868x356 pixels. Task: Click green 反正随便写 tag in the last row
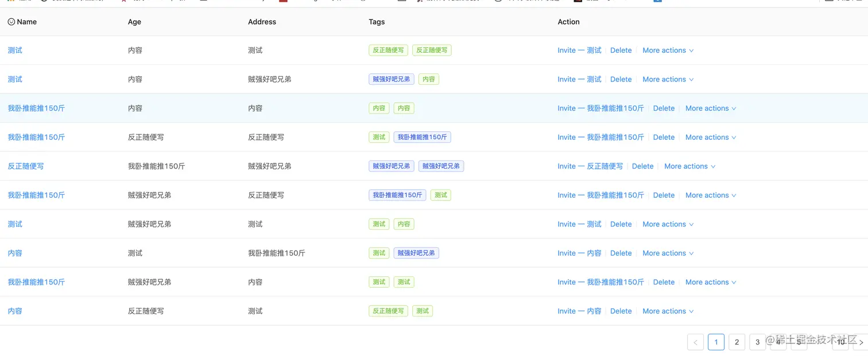pos(389,311)
